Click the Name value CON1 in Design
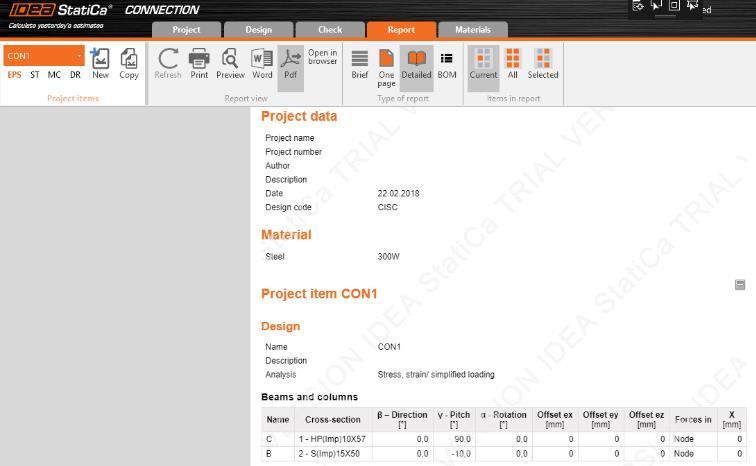Screen dimensions: 756x466 [x=389, y=346]
